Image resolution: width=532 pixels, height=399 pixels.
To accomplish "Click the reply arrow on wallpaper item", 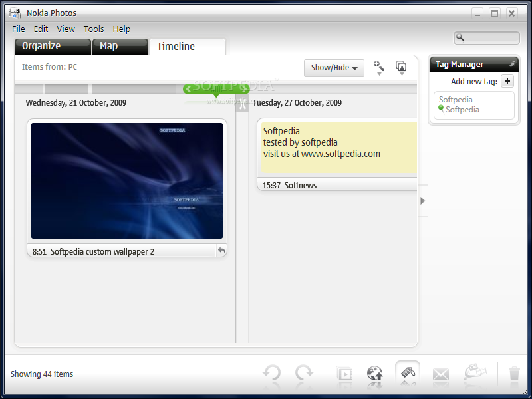I will (221, 251).
